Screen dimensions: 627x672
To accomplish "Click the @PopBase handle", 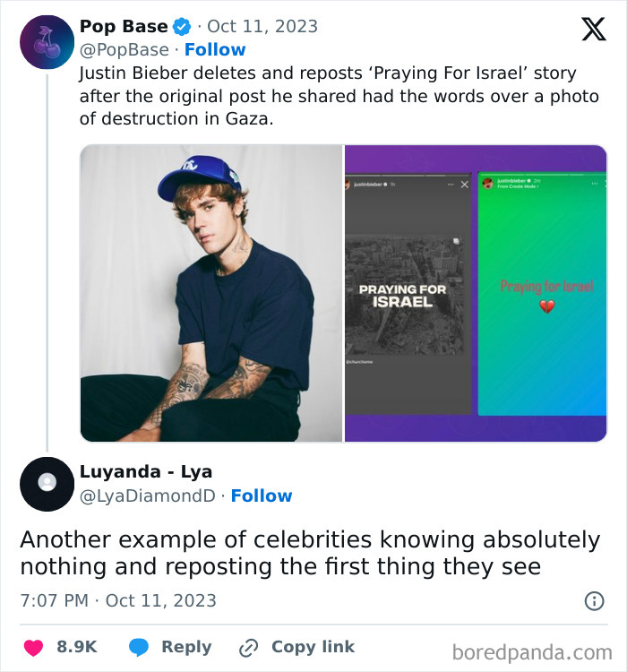I will click(124, 49).
